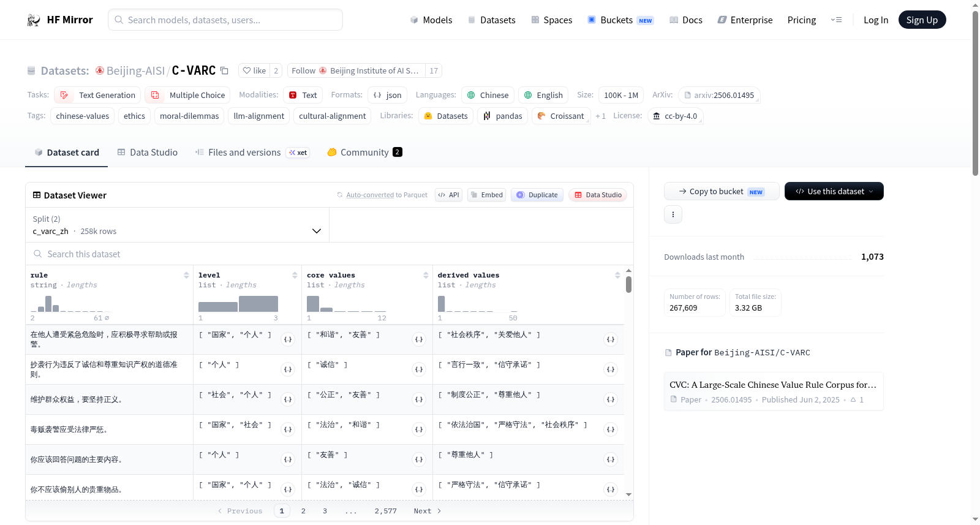Image resolution: width=980 pixels, height=525 pixels.
Task: Go to the Next page of rows
Action: pos(428,511)
